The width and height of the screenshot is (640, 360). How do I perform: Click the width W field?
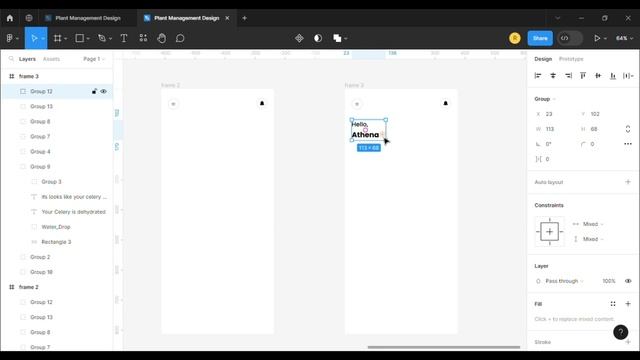coord(553,129)
